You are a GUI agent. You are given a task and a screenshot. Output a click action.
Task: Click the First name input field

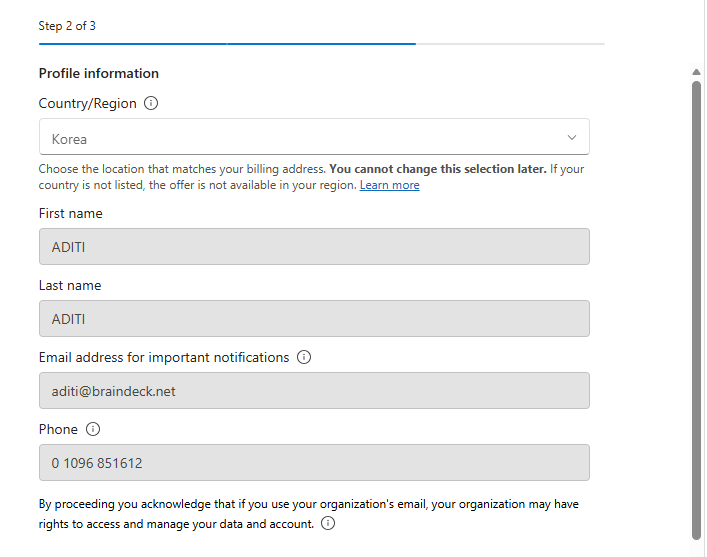point(314,246)
